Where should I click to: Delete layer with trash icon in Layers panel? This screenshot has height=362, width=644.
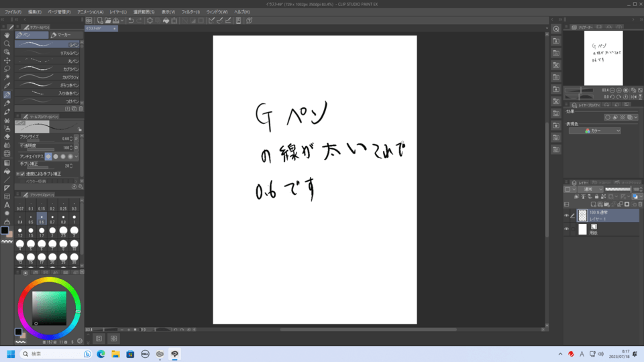click(640, 204)
